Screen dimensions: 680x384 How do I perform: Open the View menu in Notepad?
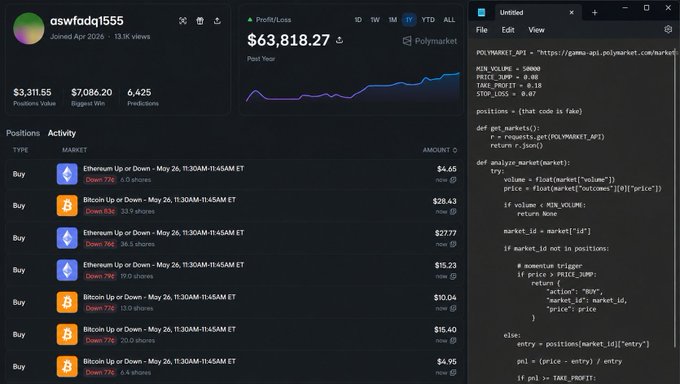(536, 30)
